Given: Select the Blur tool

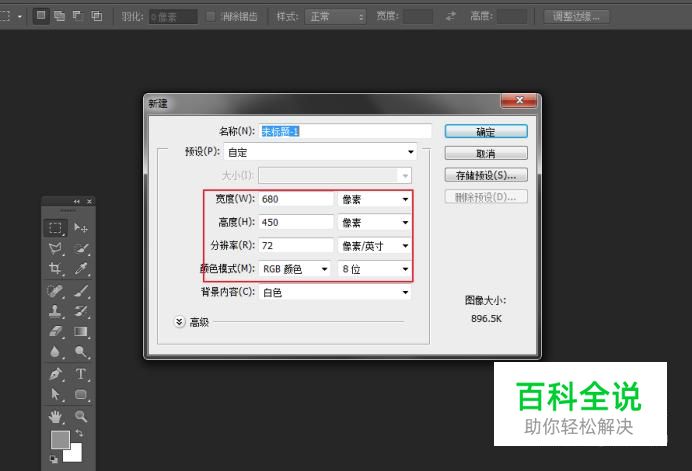Looking at the screenshot, I should 55,351.
